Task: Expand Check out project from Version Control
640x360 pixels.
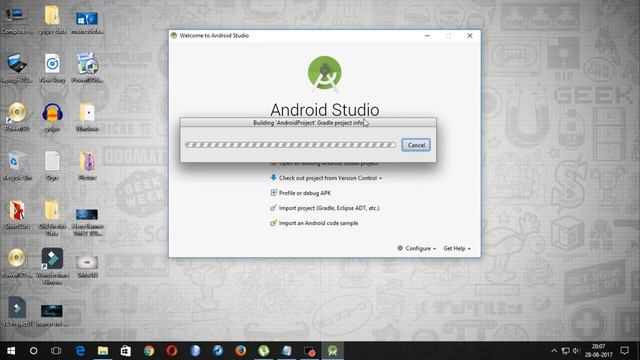Action: (326, 178)
